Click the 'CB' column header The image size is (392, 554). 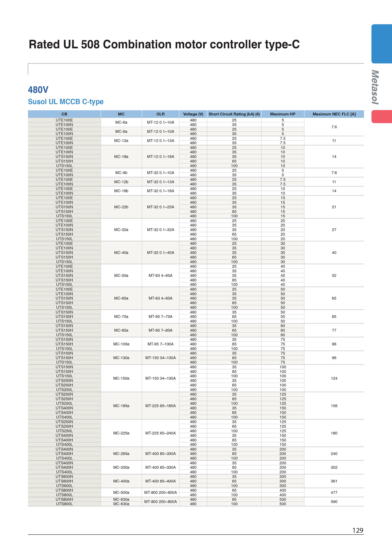coord(64,114)
